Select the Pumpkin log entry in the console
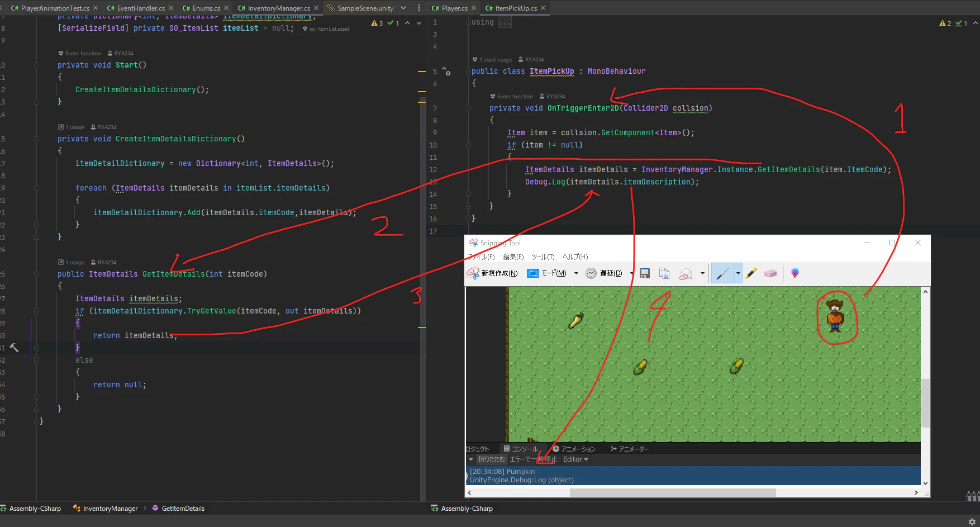 click(693, 476)
